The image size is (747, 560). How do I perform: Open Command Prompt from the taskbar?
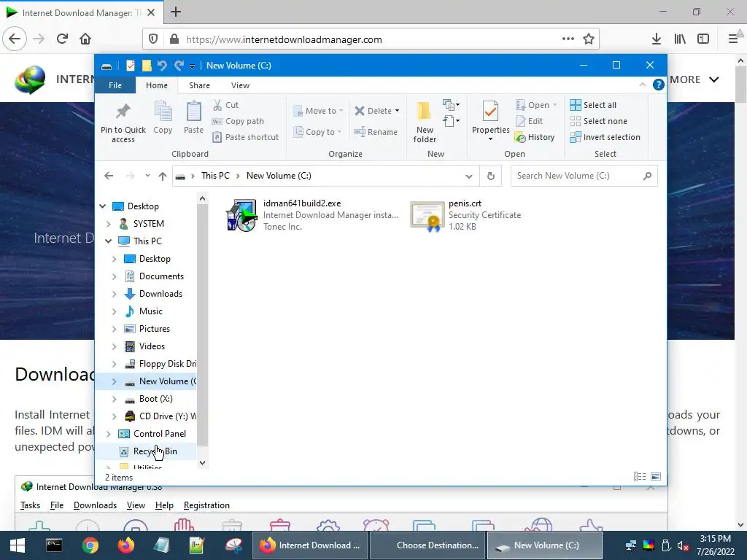pyautogui.click(x=54, y=545)
